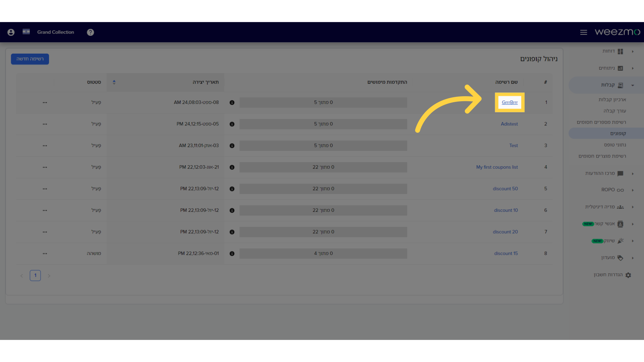The image size is (644, 362).
Task: Toggle the info icon for discount 15 row
Action: point(232,253)
